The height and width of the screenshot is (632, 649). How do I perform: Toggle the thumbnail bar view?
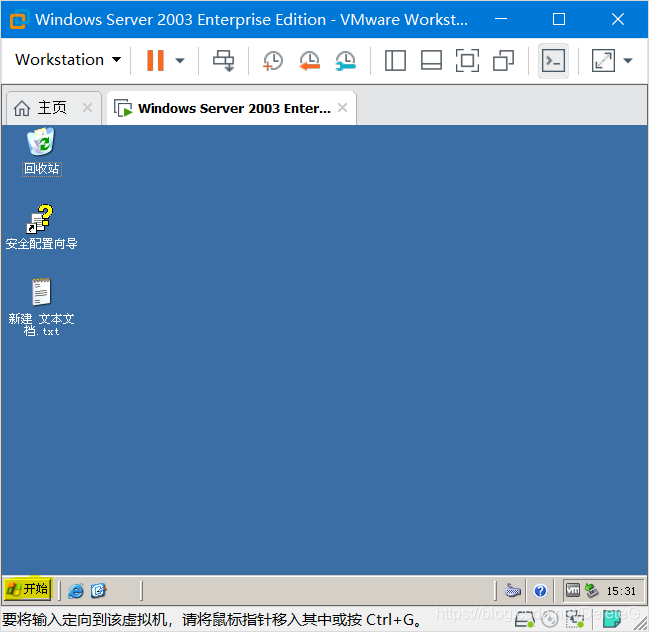431,60
